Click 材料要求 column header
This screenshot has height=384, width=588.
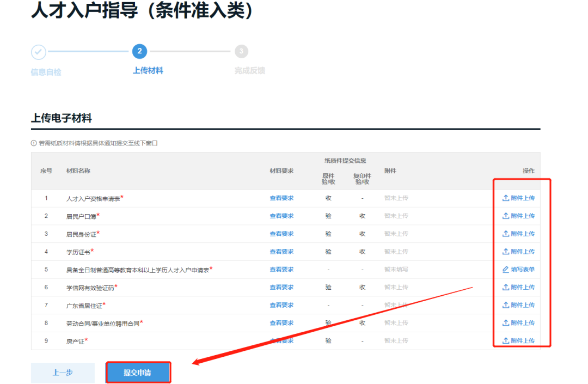coord(281,171)
